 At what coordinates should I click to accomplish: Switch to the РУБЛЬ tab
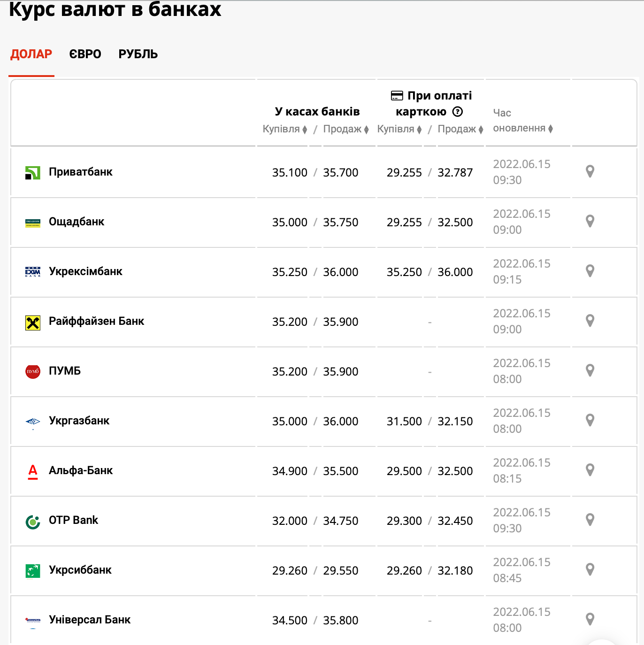click(x=138, y=54)
